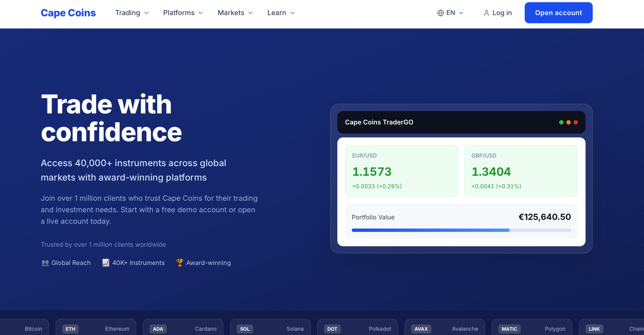
Task: Expand the Trading chevron arrow
Action: click(x=146, y=13)
